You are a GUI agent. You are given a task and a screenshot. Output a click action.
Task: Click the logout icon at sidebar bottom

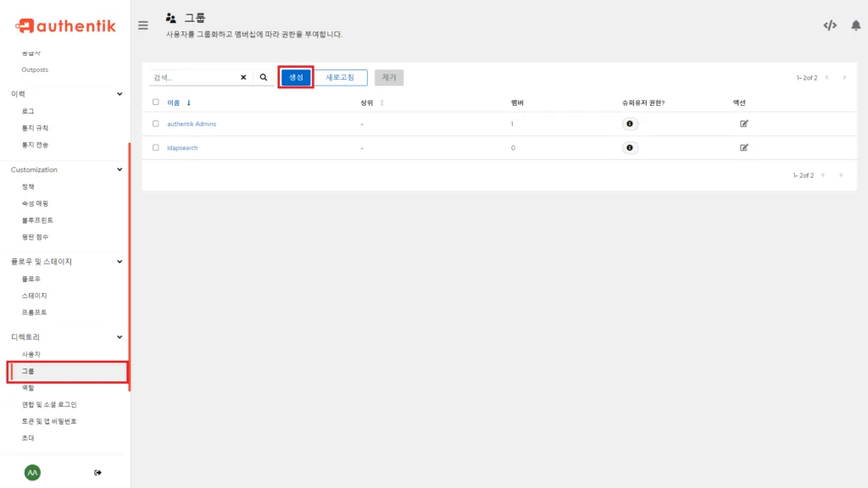click(x=98, y=472)
